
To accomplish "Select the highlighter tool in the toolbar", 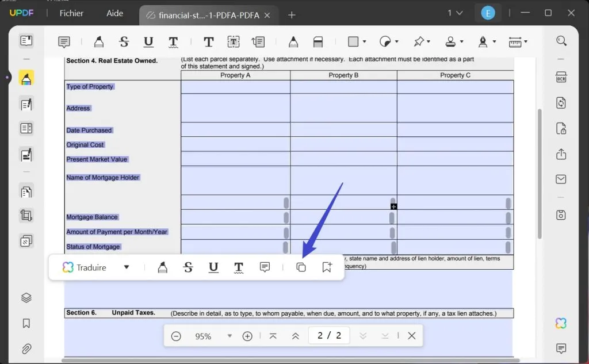I will point(98,41).
